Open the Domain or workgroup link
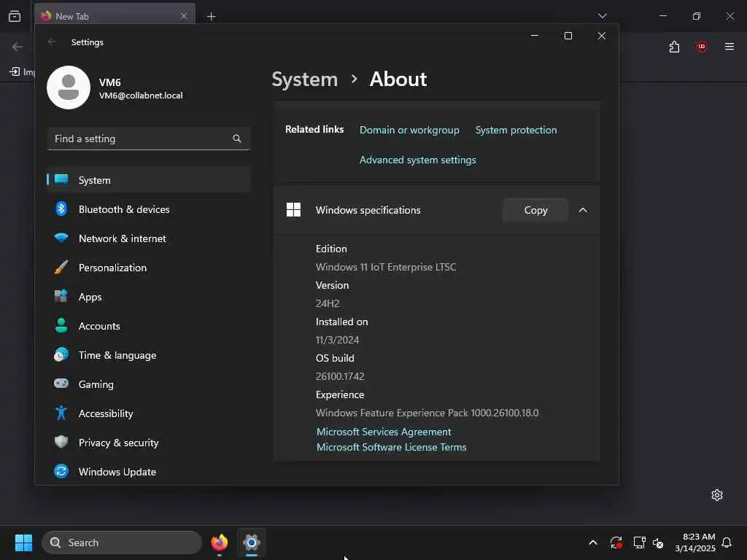747x560 pixels. tap(409, 130)
